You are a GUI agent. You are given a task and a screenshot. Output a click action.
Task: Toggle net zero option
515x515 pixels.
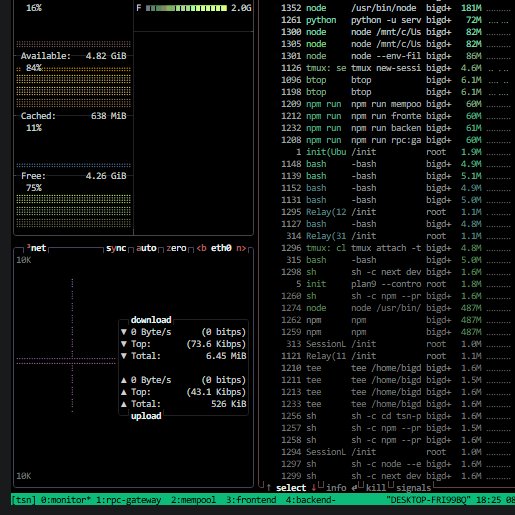[x=176, y=248]
